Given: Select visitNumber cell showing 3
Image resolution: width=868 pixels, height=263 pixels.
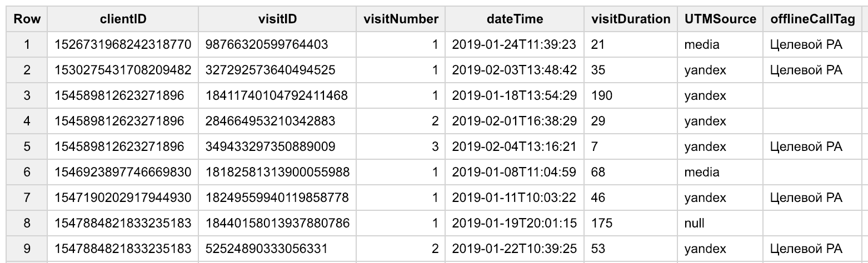Looking at the screenshot, I should tap(435, 146).
